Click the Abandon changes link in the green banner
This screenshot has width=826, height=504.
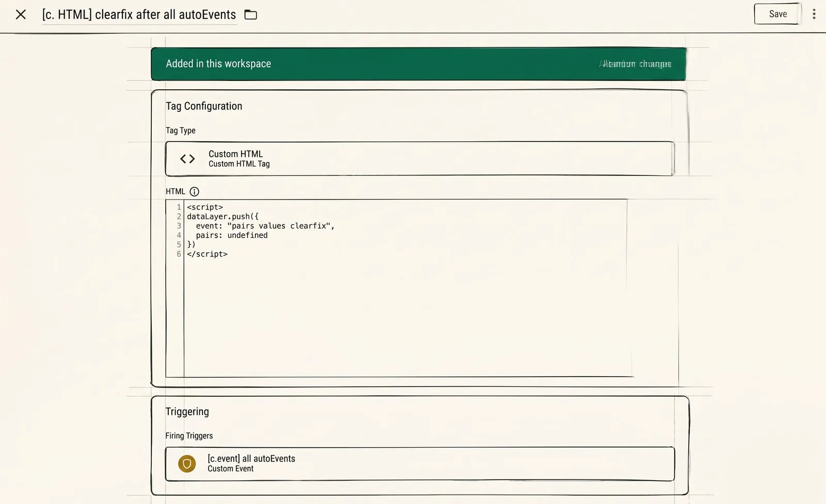(637, 64)
